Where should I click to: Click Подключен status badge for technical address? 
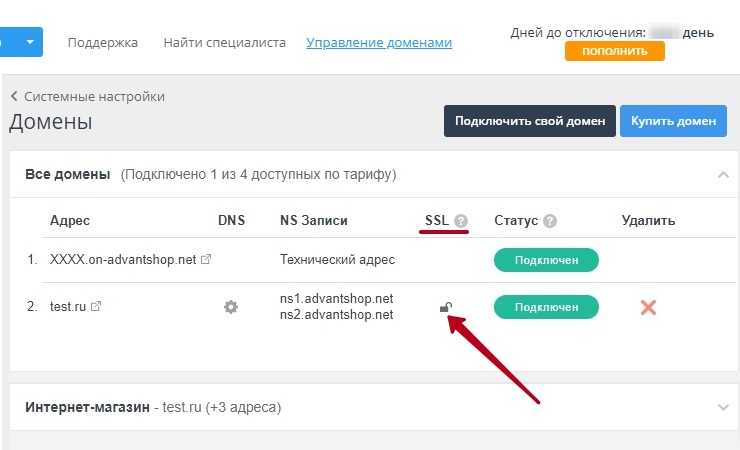pos(546,260)
